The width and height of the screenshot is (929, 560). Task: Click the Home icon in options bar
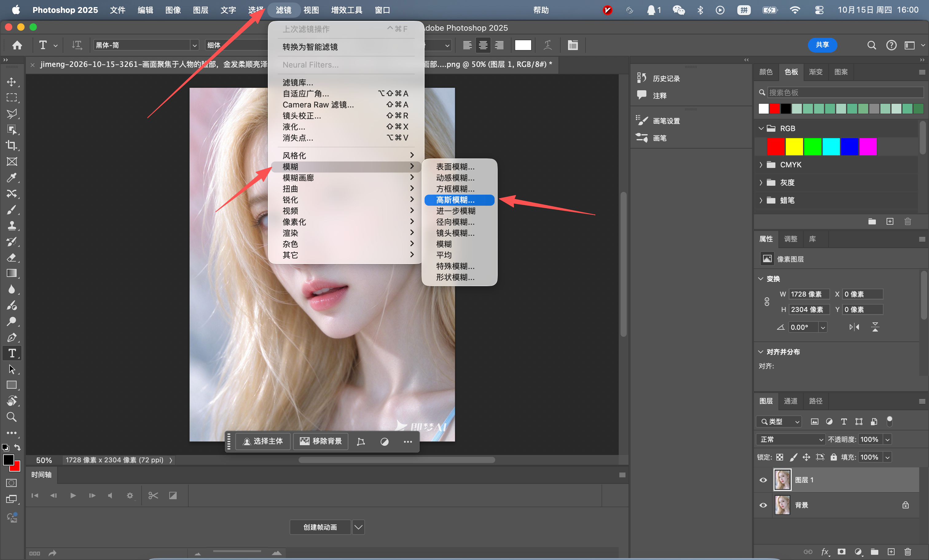tap(17, 45)
